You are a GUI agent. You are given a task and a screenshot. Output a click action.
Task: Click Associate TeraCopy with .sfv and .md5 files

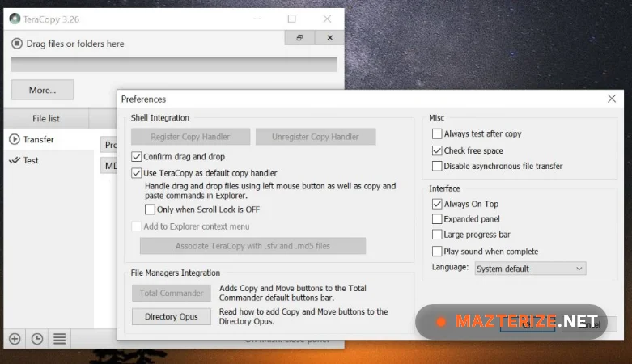click(x=252, y=246)
